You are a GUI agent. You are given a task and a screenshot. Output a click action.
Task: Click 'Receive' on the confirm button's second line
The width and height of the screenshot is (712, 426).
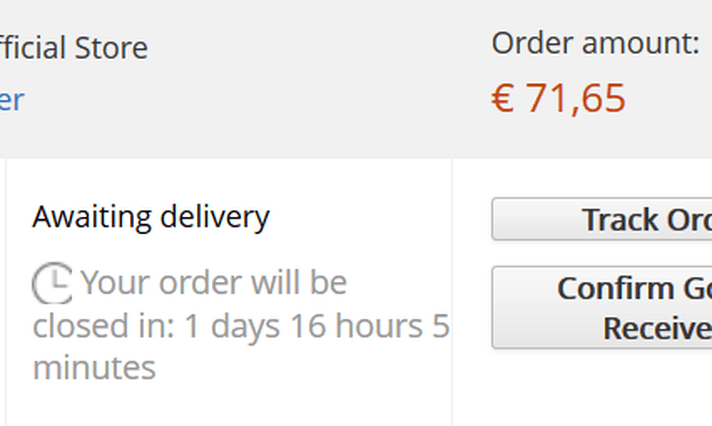click(657, 328)
